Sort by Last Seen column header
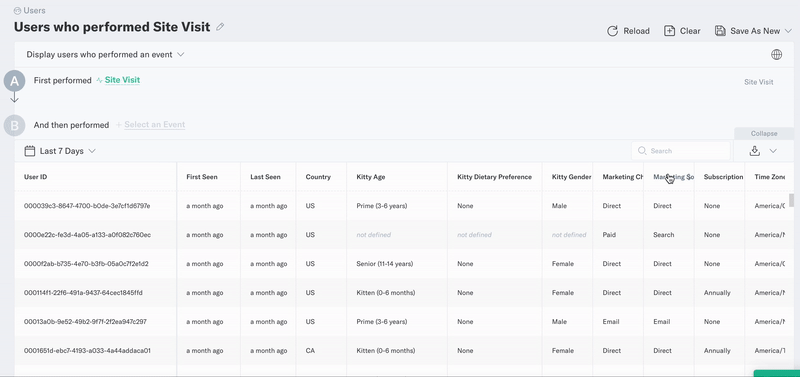 (x=265, y=177)
